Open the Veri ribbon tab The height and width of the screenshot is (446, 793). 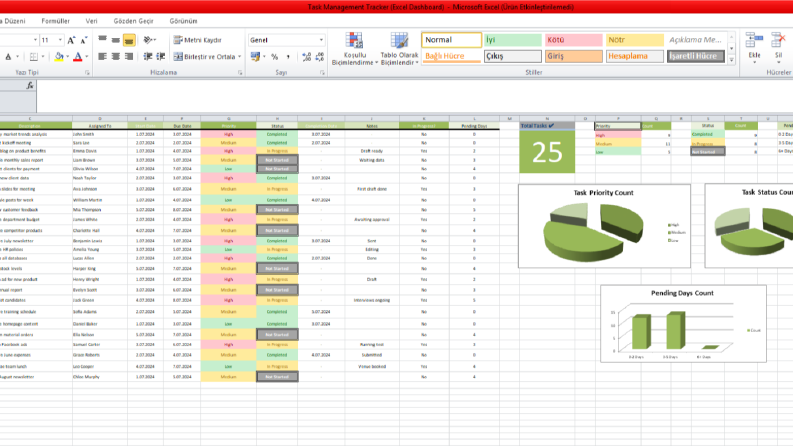coord(92,21)
